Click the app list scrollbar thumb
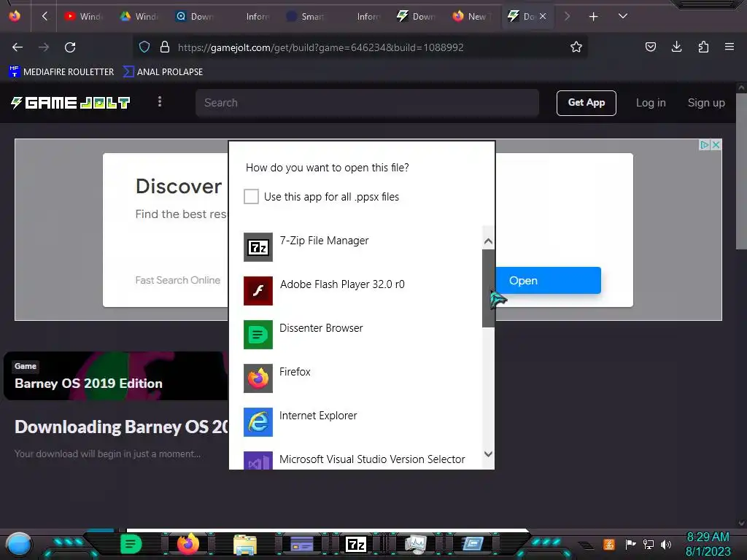This screenshot has width=747, height=560. coord(488,289)
